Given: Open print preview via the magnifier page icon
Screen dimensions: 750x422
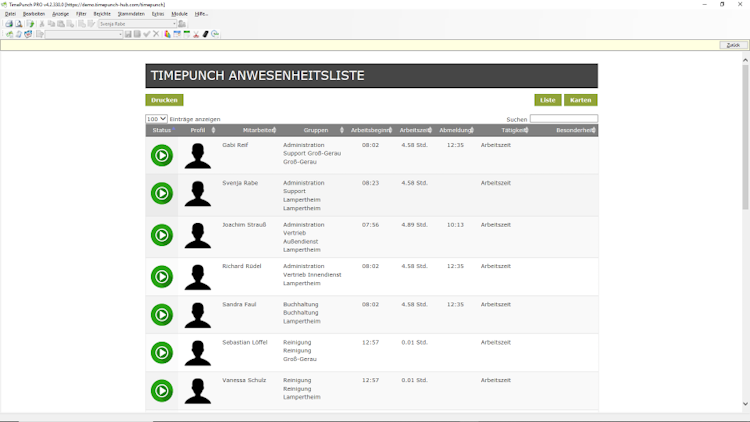Looking at the screenshot, I should [19, 23].
